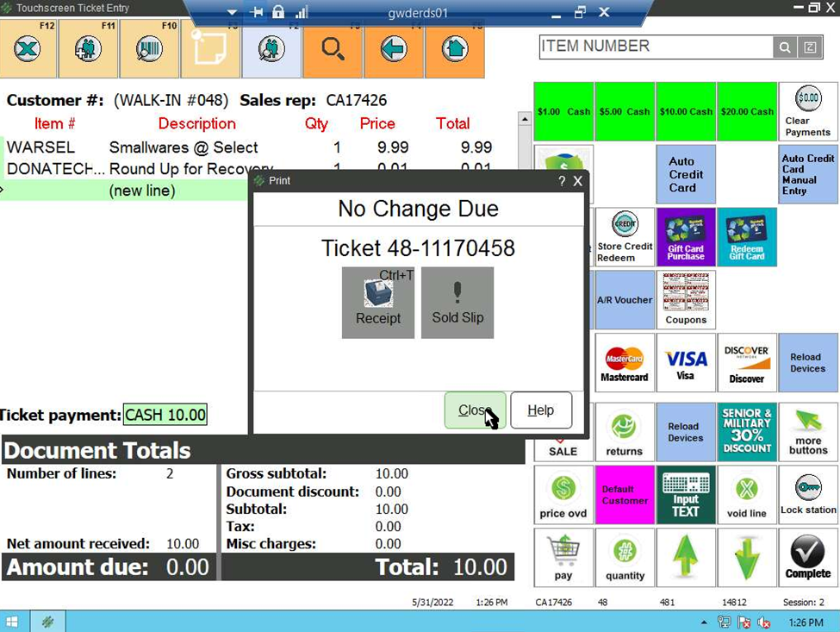The height and width of the screenshot is (632, 840).
Task: Close the No Change Due dialog
Action: (474, 410)
